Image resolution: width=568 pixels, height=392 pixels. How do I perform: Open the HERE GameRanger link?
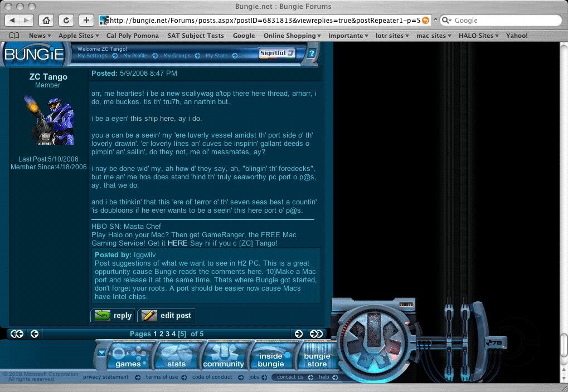coord(177,243)
